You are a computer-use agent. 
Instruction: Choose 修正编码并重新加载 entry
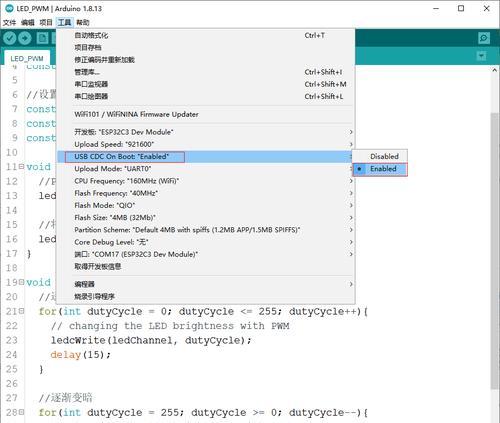click(x=205, y=60)
